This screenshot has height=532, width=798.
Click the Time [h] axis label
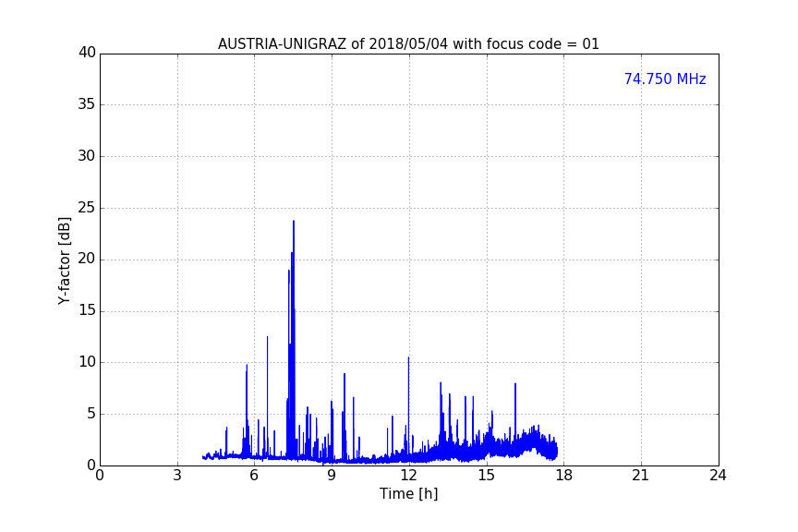pos(408,493)
